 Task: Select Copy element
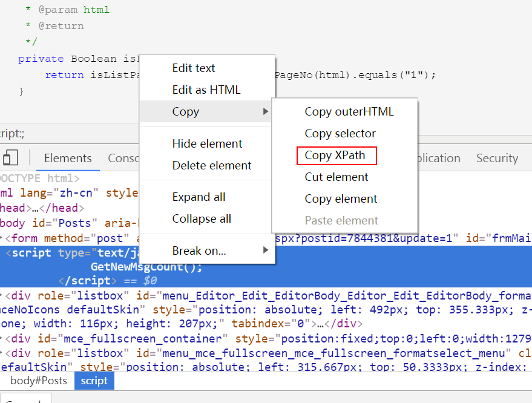tap(344, 198)
